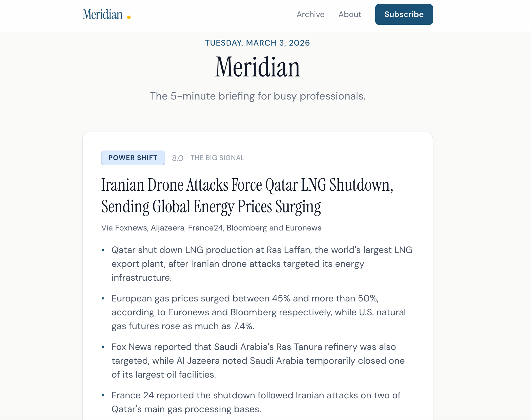Follow the Bloomberg source link
531x420 pixels.
pyautogui.click(x=247, y=228)
